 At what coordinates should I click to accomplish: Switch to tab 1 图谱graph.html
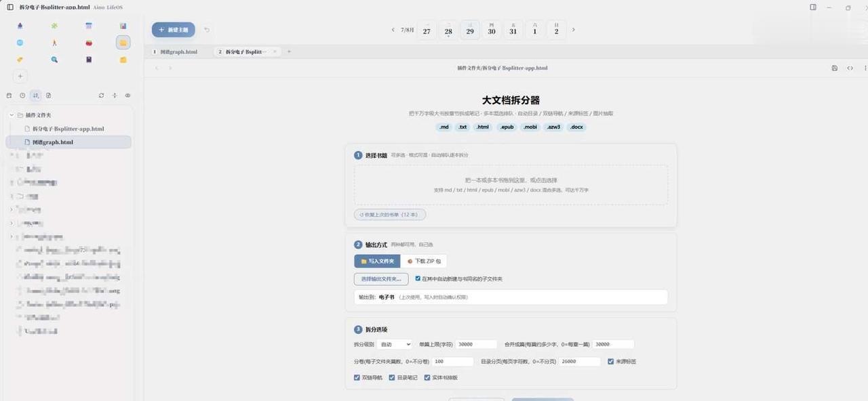pos(178,51)
